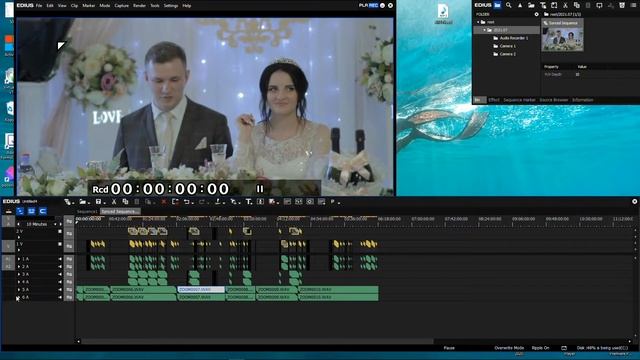This screenshot has height=360, width=640.
Task: Toggle the 2 V track lock square
Action: coord(60,231)
